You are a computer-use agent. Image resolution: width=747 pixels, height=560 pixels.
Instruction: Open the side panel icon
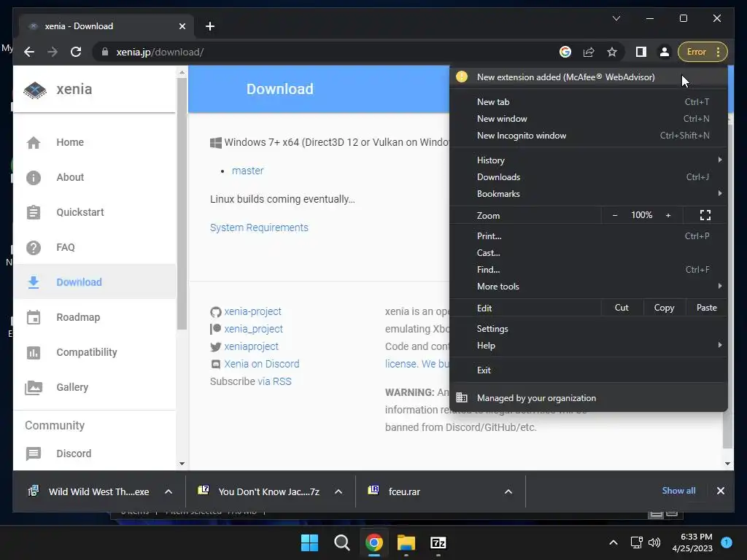641,52
